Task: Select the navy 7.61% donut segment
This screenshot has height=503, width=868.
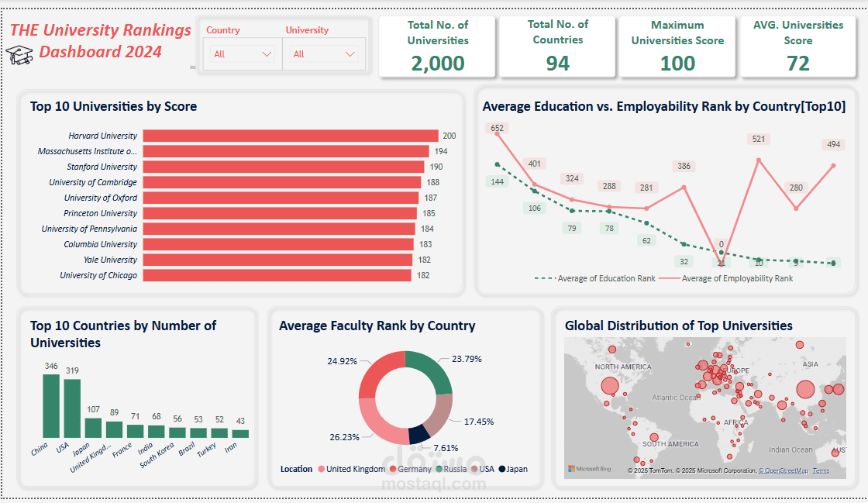Action: [419, 434]
